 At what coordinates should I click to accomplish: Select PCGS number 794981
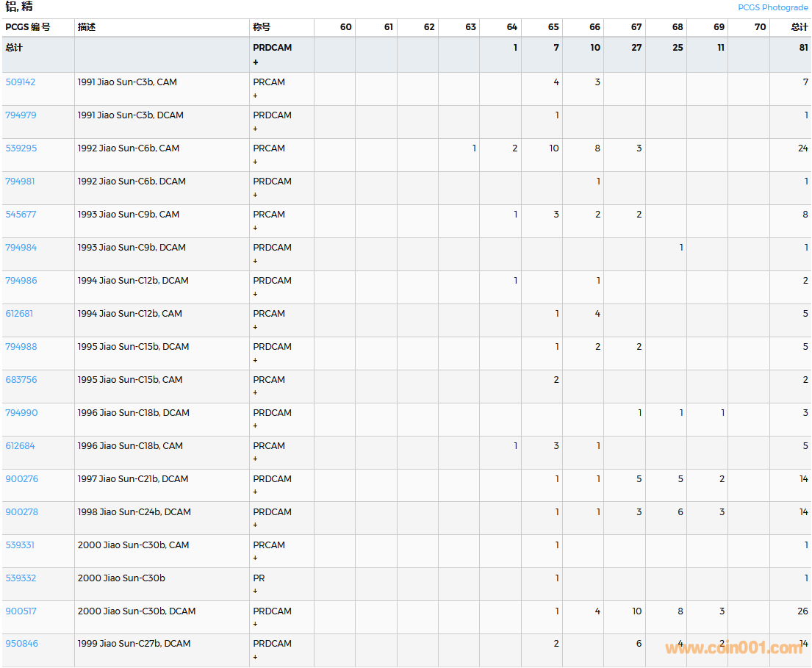(21, 182)
